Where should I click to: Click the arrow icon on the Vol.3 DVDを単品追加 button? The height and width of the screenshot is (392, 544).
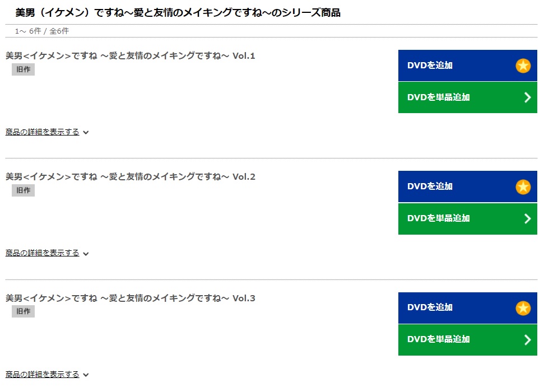tap(527, 339)
